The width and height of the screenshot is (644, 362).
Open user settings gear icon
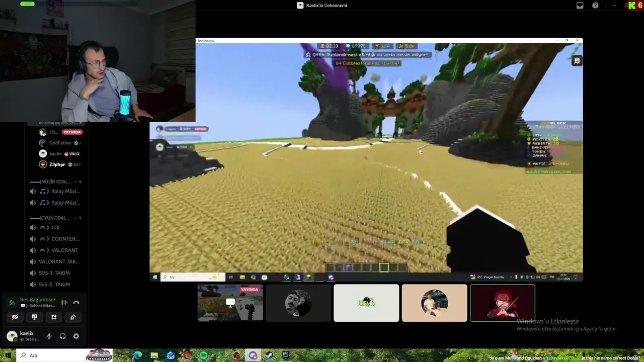pos(76,336)
